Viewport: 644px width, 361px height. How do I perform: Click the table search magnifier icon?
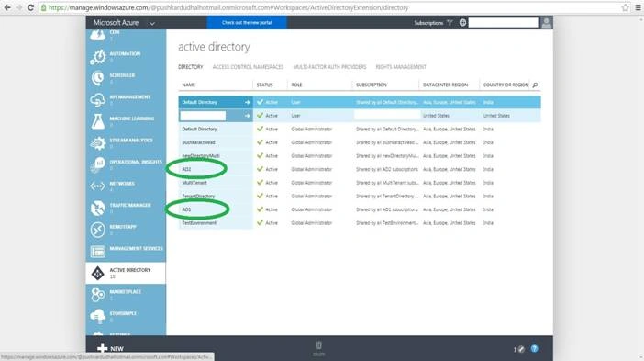pos(535,85)
